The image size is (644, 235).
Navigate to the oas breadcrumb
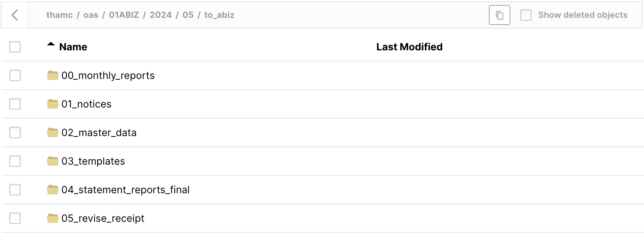point(91,15)
